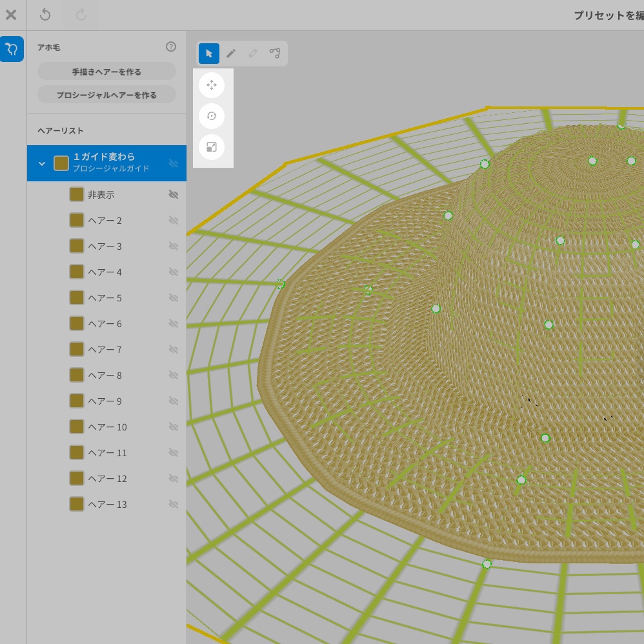
Task: Select ヘアー 5 in hair list
Action: [x=106, y=297]
